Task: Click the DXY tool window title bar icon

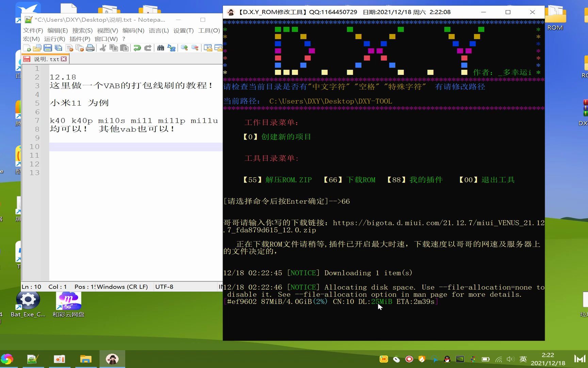Action: click(231, 12)
